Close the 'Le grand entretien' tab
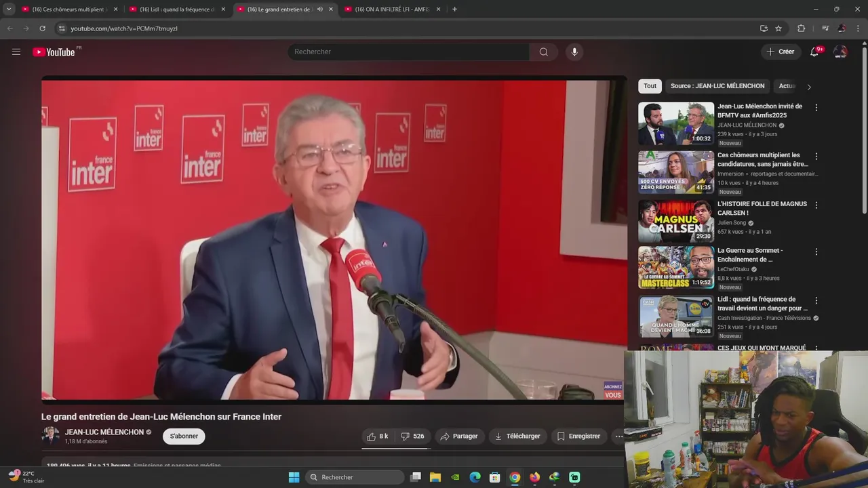 331,9
